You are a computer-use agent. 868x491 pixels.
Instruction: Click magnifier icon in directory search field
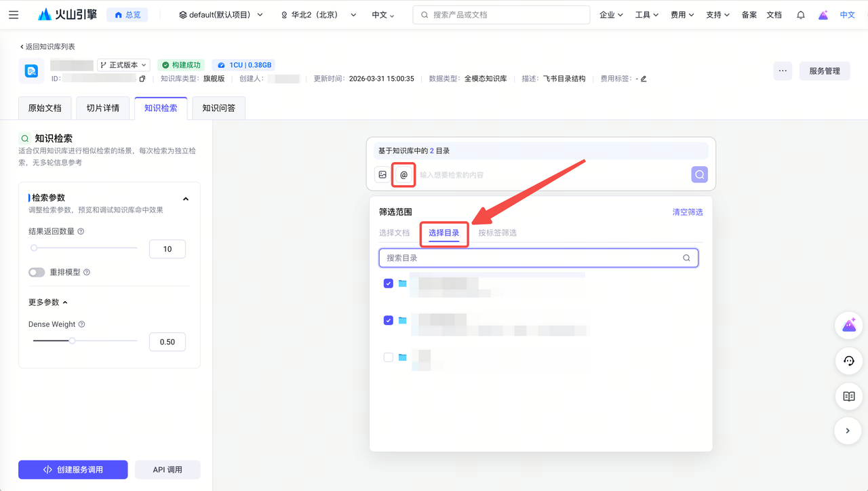686,258
